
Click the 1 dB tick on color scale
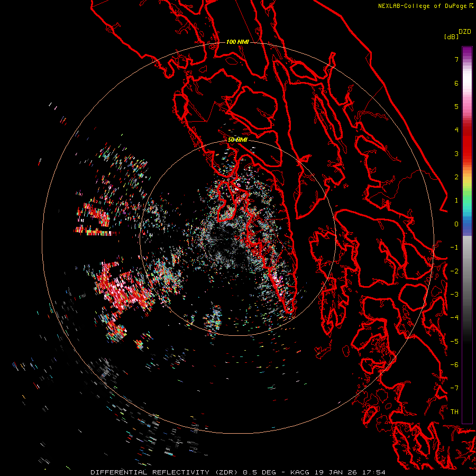456,200
